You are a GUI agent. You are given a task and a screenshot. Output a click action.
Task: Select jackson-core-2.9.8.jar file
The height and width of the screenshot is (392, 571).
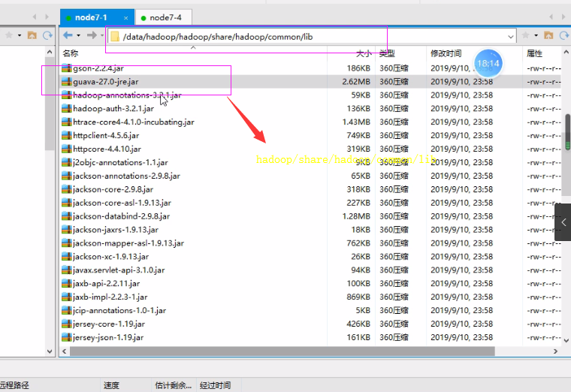pos(113,189)
